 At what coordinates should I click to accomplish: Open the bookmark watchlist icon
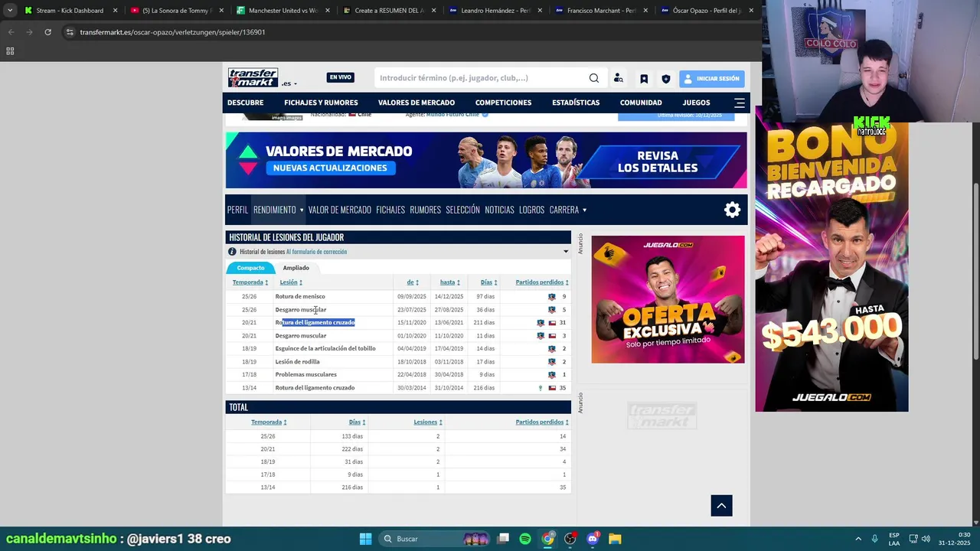pyautogui.click(x=644, y=79)
